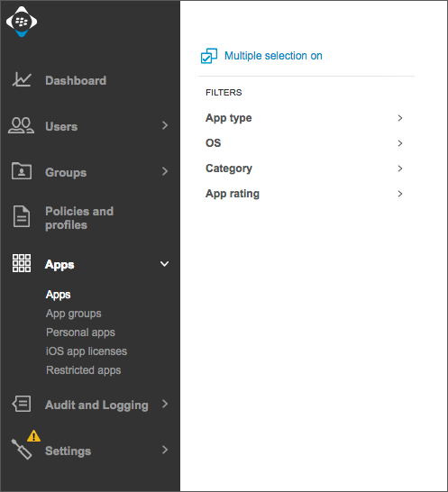
Task: Open Restricted apps page
Action: point(83,370)
